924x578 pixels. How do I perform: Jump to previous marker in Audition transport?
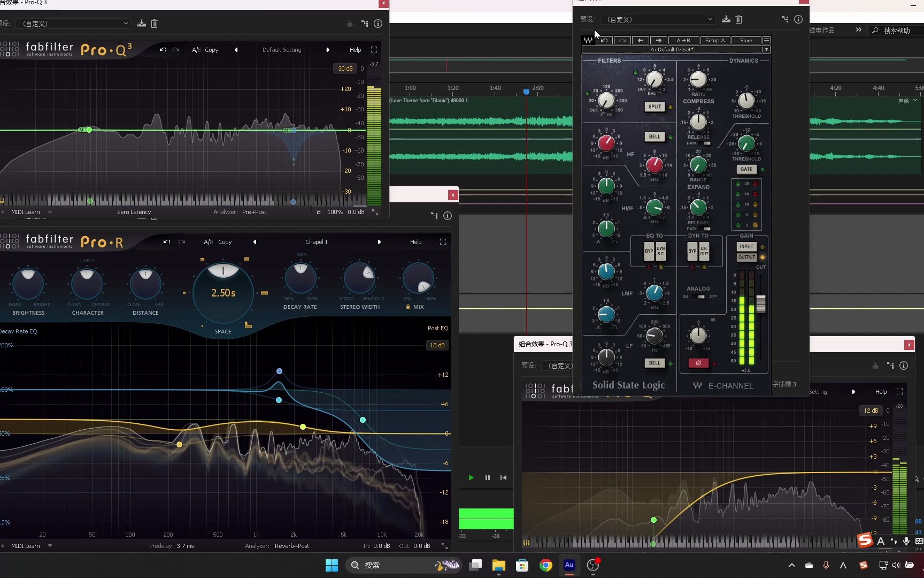click(503, 478)
